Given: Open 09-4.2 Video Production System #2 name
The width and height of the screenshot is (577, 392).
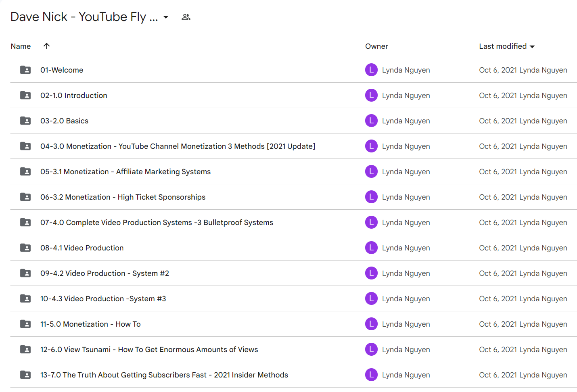Looking at the screenshot, I should pos(105,273).
